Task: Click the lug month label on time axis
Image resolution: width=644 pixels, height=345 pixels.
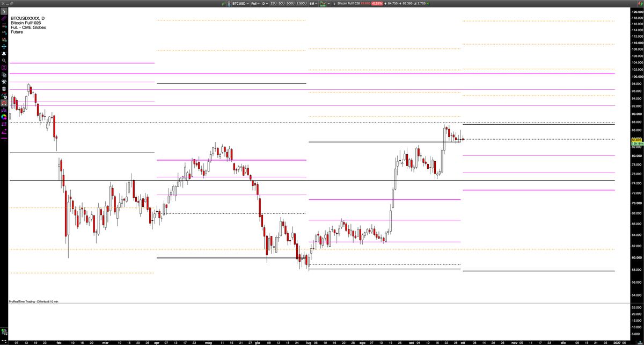Action: point(308,342)
